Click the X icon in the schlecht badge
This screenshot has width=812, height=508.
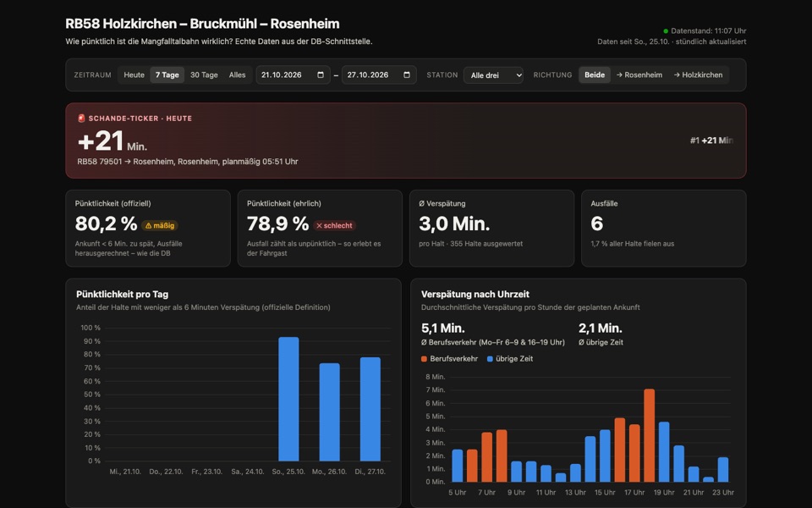tap(319, 225)
